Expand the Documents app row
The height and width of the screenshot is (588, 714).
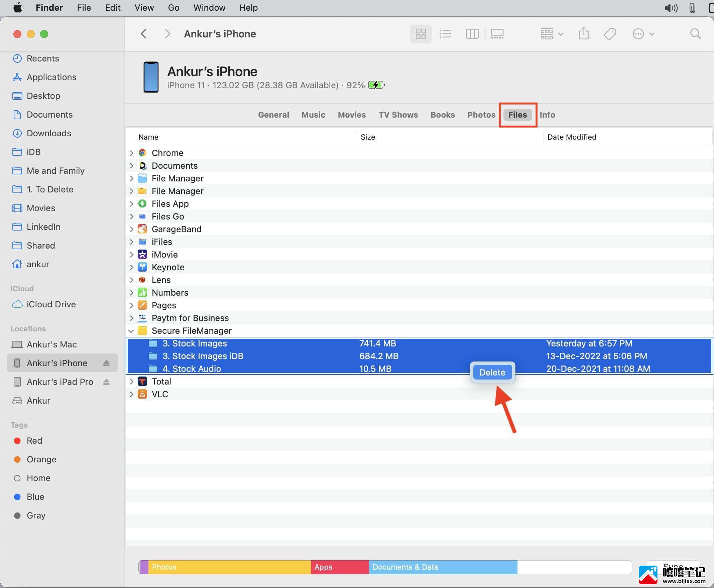131,166
